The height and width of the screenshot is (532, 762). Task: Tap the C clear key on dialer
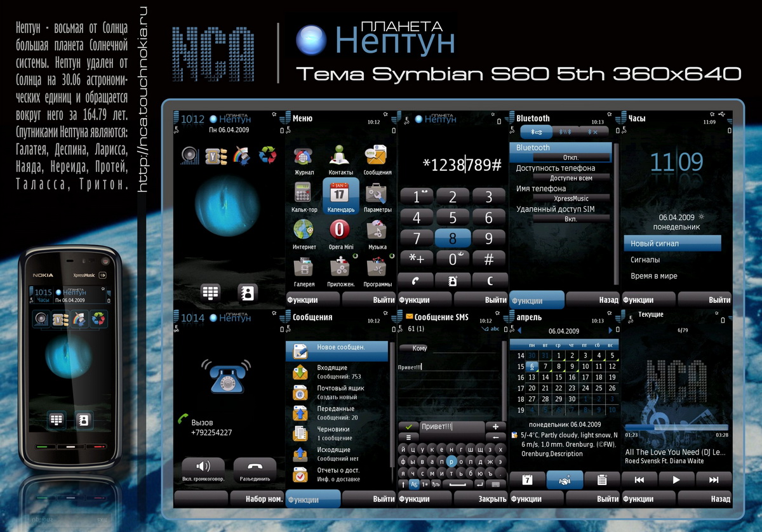pyautogui.click(x=490, y=280)
